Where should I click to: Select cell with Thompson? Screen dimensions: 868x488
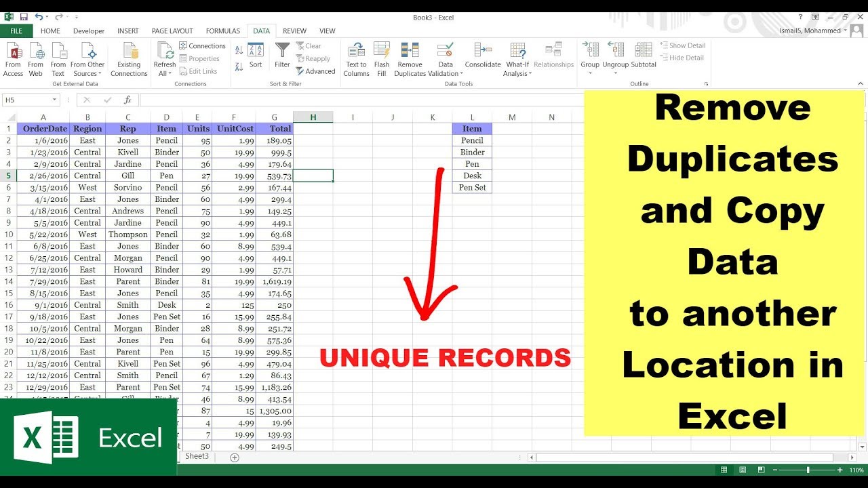pyautogui.click(x=127, y=235)
